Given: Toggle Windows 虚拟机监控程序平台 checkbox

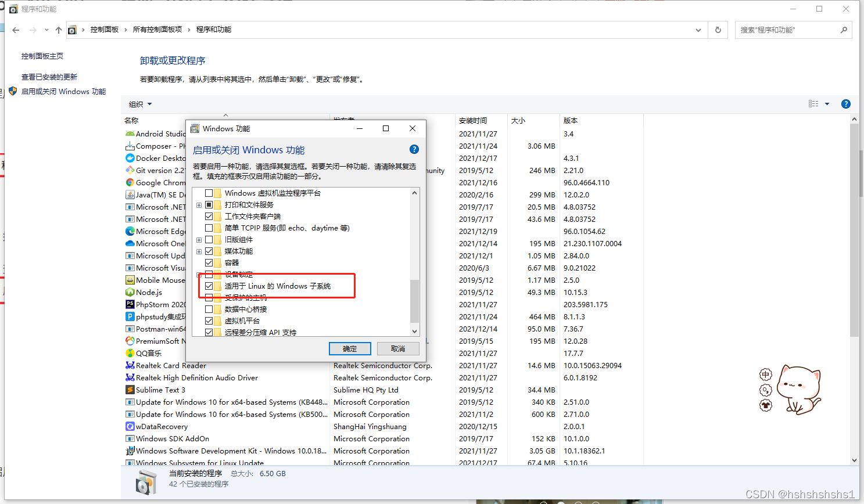Looking at the screenshot, I should [209, 193].
